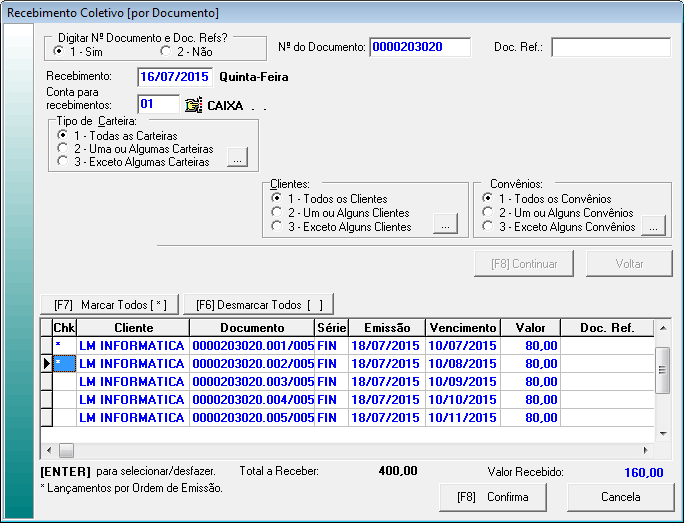This screenshot has width=684, height=523.
Task: Open the Carteiras ellipsis browse button
Action: click(x=236, y=159)
